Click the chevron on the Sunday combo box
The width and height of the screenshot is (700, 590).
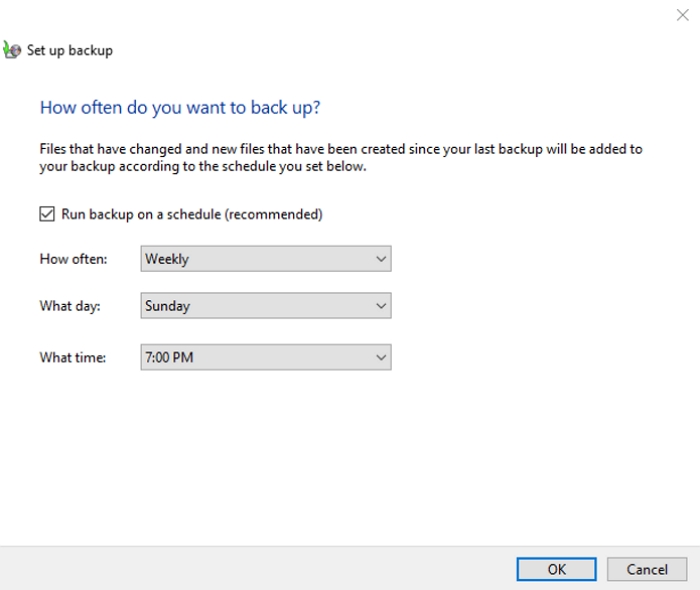(x=380, y=306)
